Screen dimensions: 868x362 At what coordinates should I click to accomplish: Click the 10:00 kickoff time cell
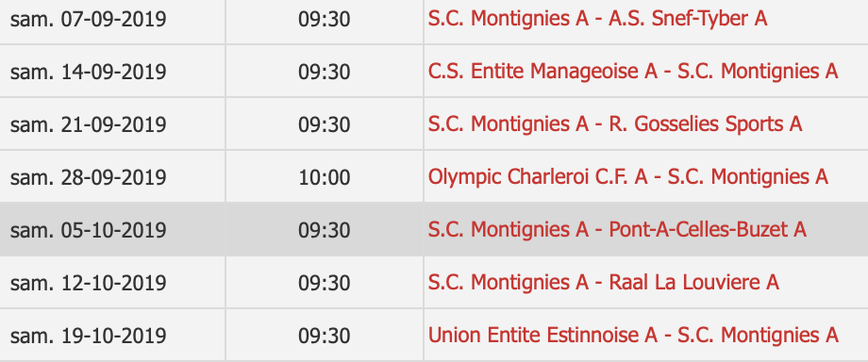[x=325, y=177]
